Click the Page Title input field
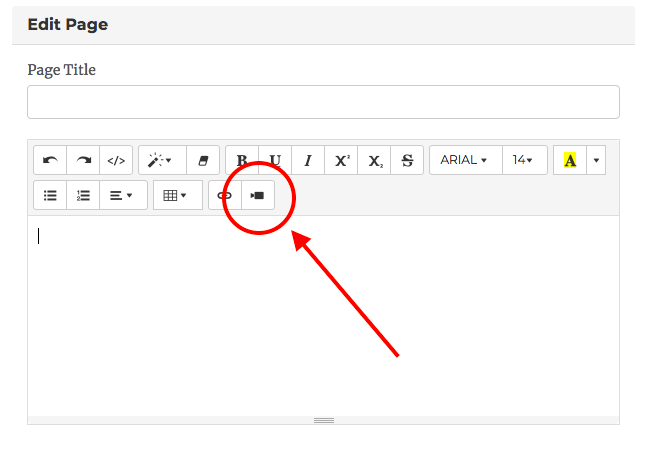Viewport: 655px width, 449px height. pos(323,102)
